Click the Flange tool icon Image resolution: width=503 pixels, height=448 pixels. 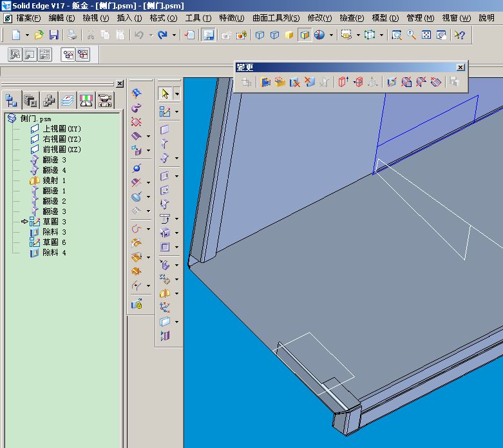[165, 144]
